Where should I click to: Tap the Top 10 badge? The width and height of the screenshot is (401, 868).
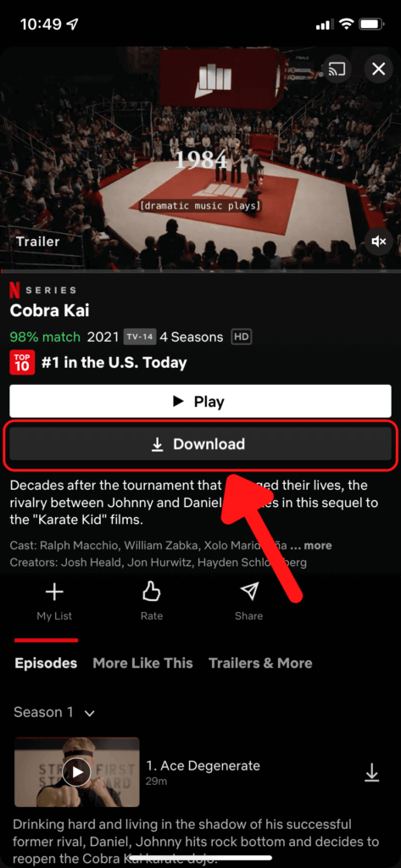[22, 363]
